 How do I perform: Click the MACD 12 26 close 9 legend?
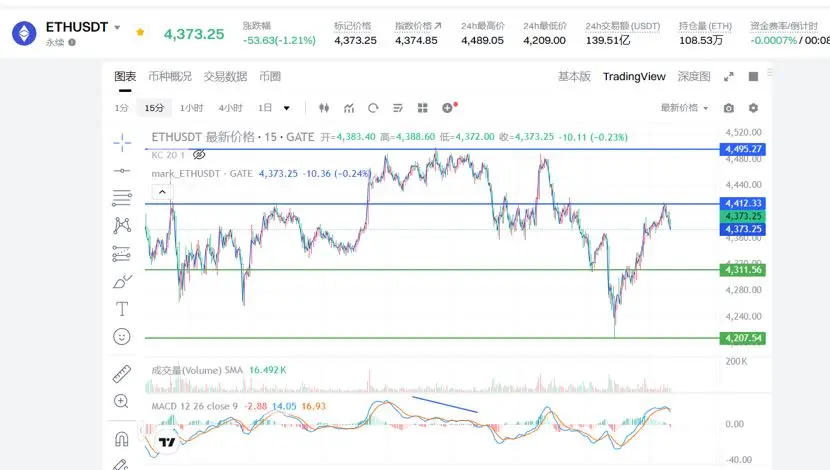coord(194,406)
